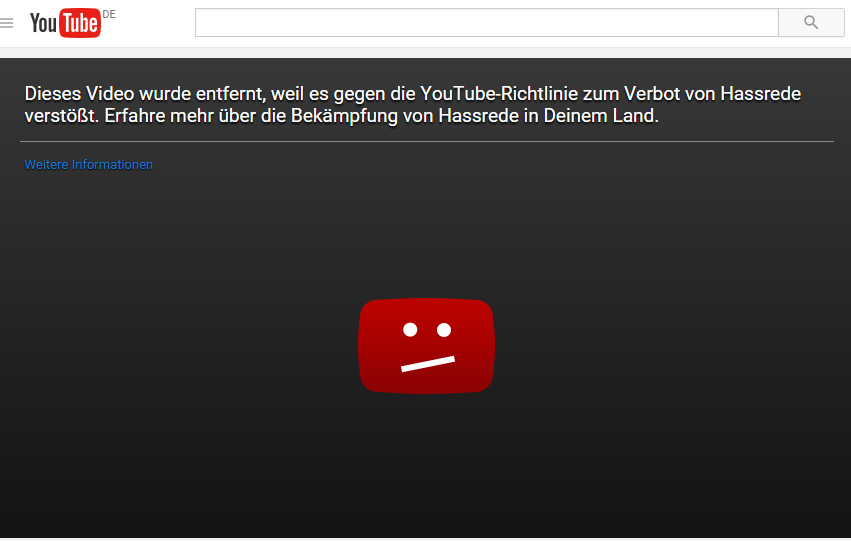This screenshot has height=541, width=851.
Task: Click the divider line under the message
Action: pos(427,142)
